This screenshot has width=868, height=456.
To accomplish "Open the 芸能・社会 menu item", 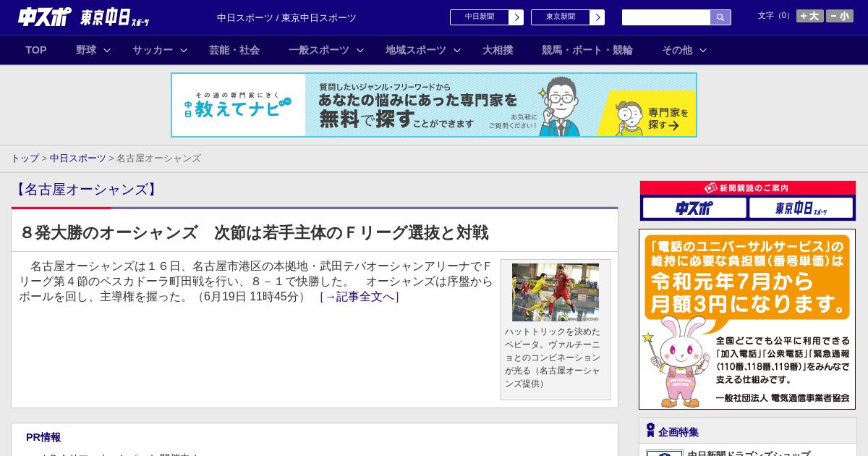I will (x=234, y=50).
